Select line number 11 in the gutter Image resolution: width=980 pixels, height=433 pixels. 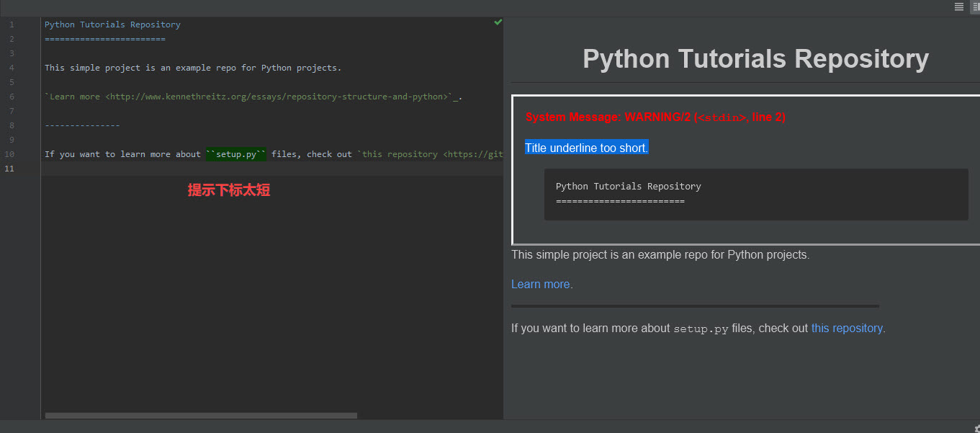coord(9,168)
